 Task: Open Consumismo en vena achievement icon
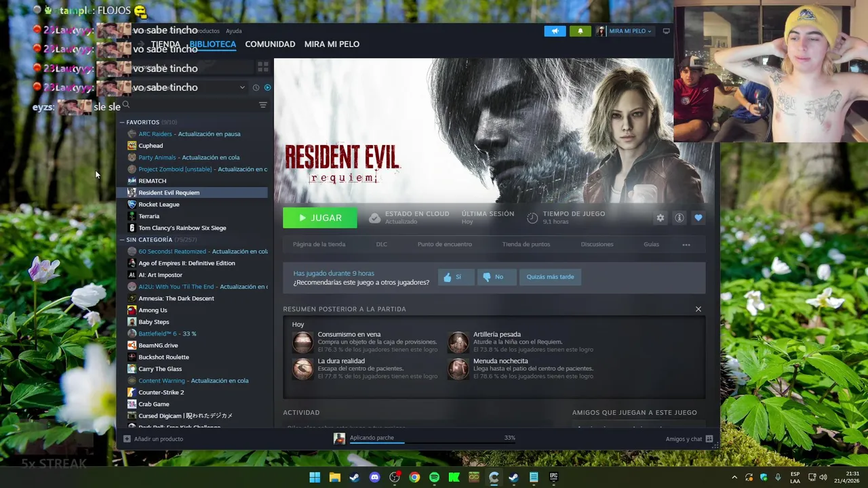pos(303,342)
